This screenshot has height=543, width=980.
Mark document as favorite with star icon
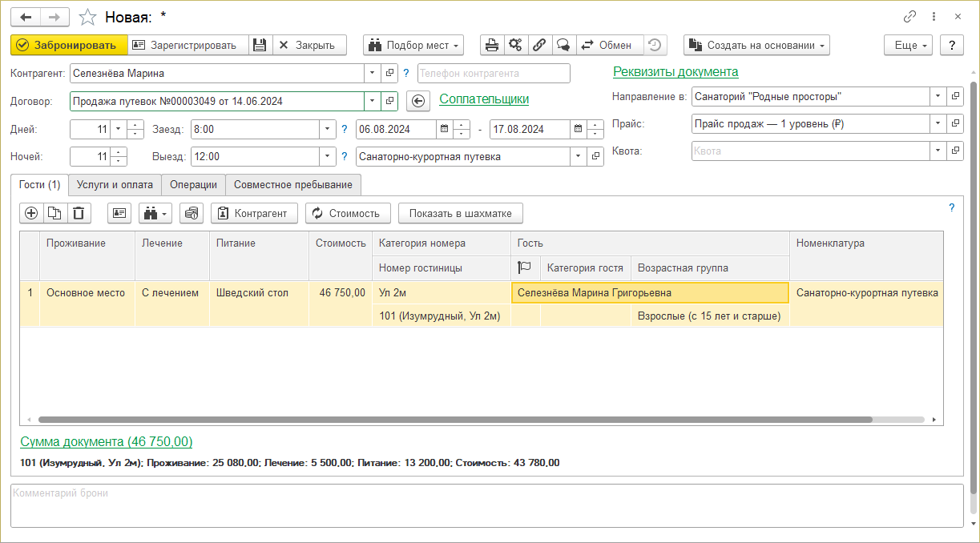click(89, 17)
